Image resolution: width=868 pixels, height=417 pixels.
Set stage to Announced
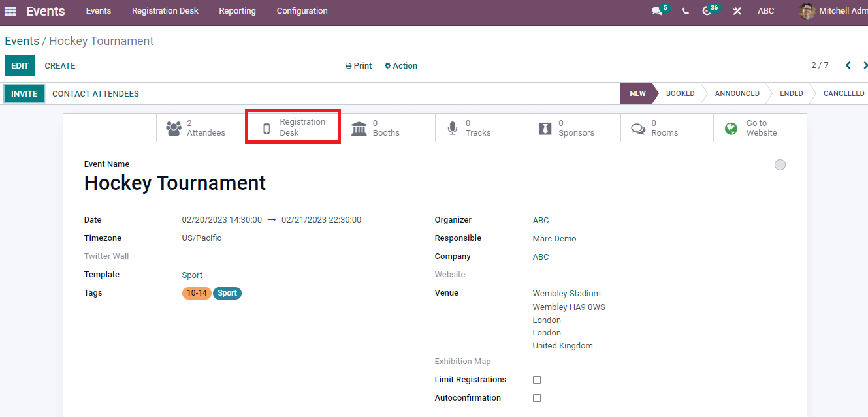[x=737, y=93]
